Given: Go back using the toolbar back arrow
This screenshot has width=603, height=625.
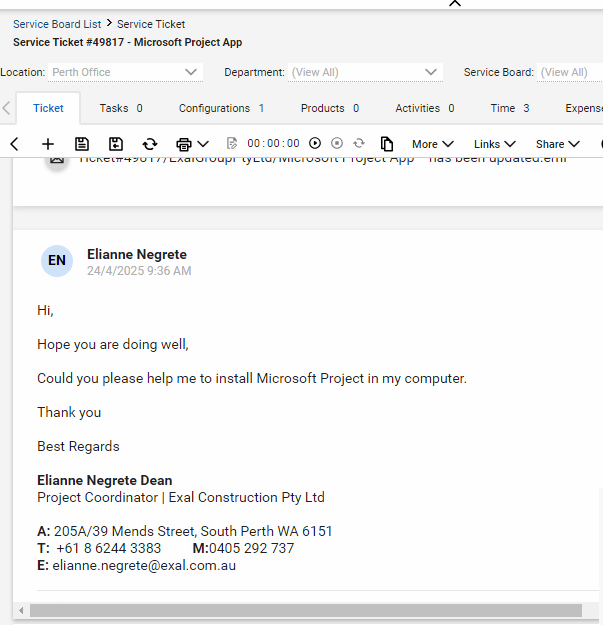Looking at the screenshot, I should [15, 144].
